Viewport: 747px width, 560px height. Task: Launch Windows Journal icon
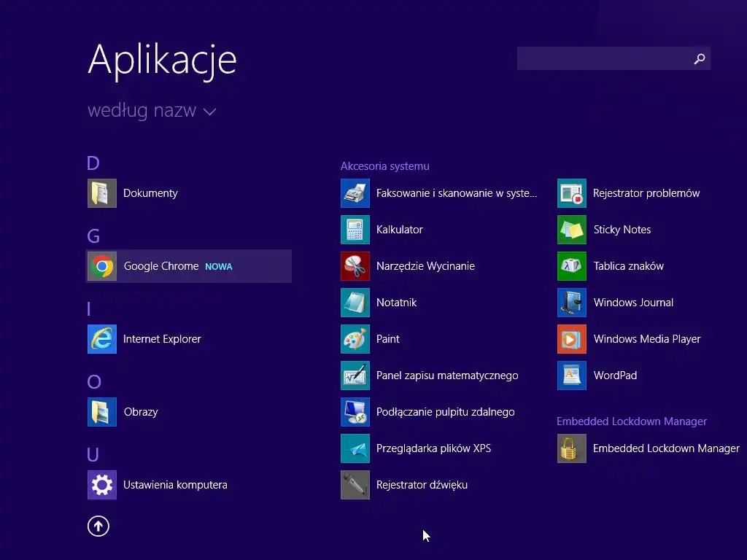(x=572, y=303)
